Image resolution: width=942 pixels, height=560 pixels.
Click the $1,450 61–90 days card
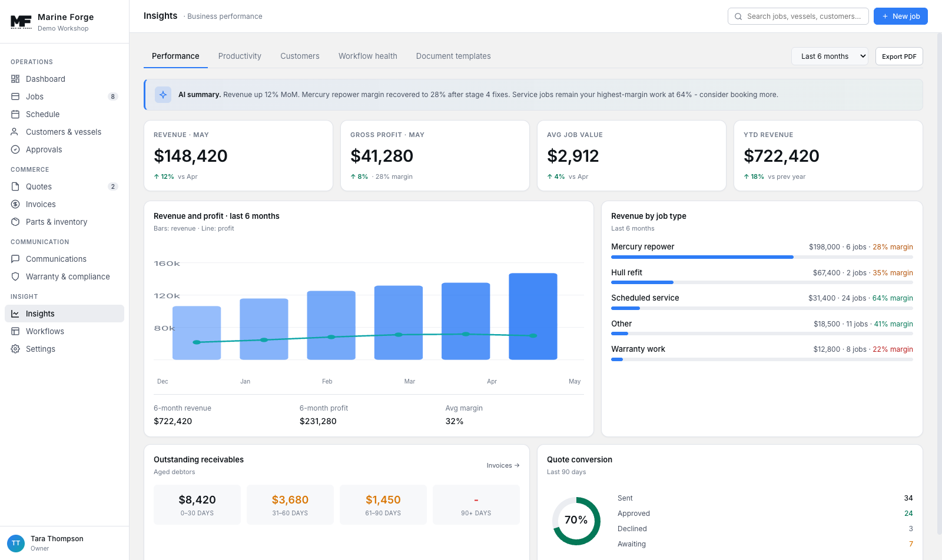coord(383,505)
